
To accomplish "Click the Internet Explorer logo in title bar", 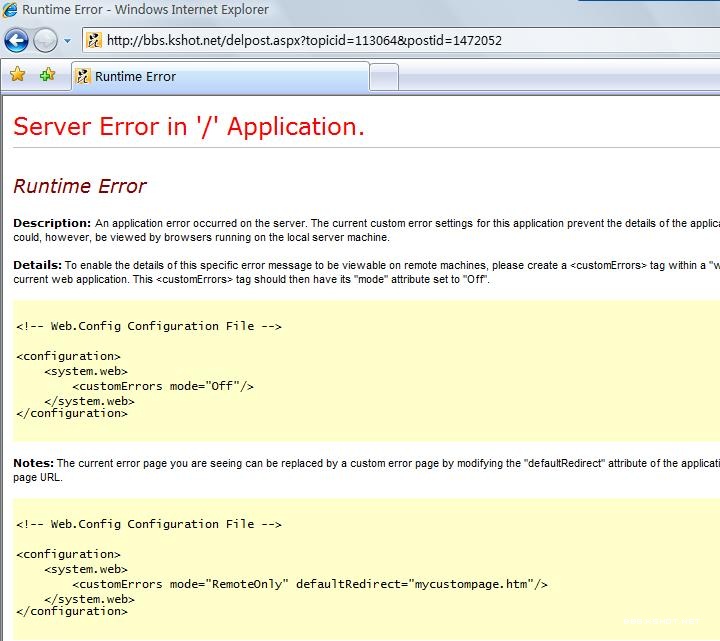I will [10, 10].
